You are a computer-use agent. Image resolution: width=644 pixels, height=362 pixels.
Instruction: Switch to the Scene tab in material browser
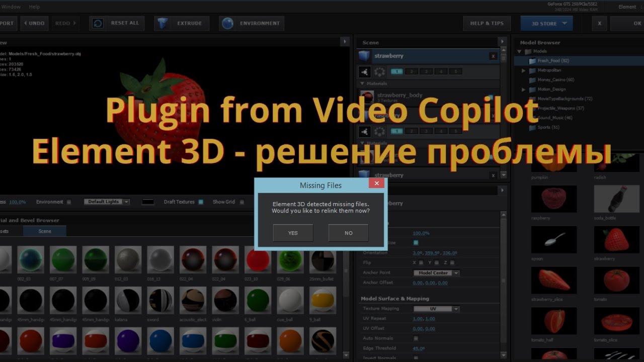click(x=45, y=231)
